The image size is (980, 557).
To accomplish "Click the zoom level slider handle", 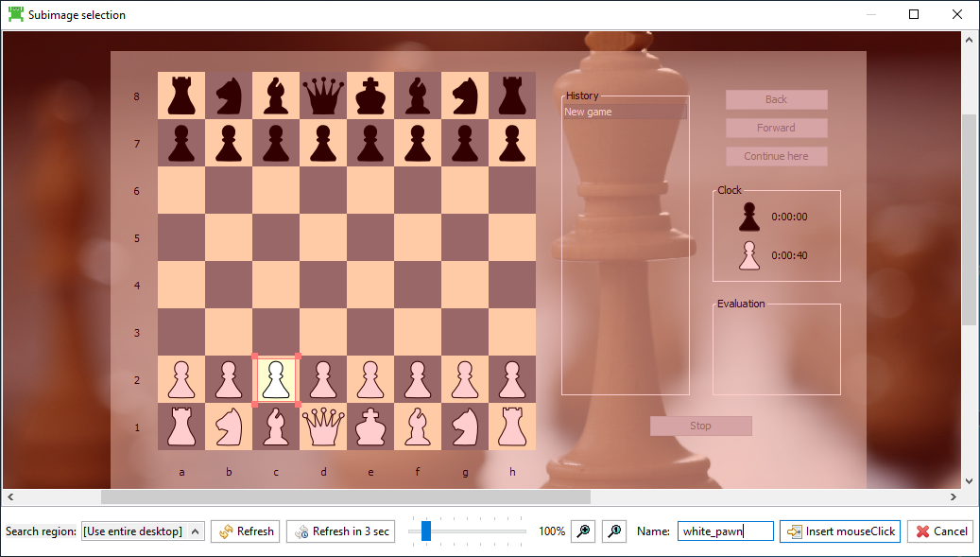I will tap(426, 531).
